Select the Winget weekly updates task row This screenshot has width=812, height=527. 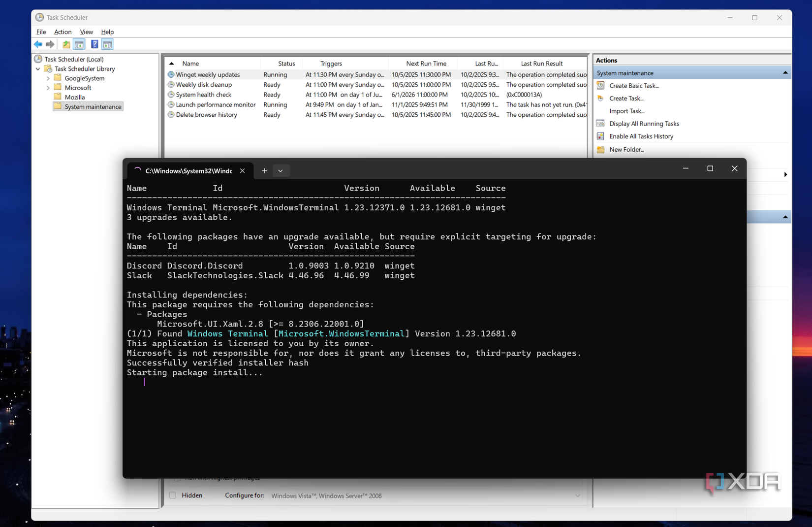(208, 74)
